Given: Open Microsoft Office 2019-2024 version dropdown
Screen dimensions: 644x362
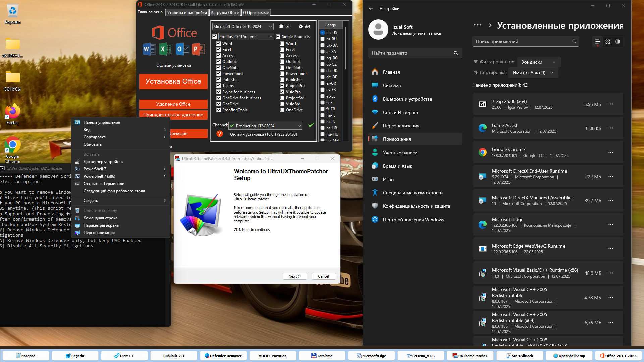Looking at the screenshot, I should click(243, 27).
